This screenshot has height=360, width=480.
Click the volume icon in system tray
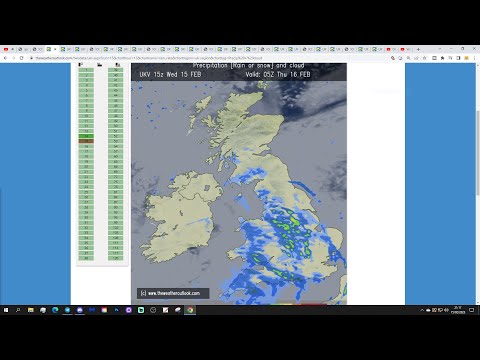(x=446, y=310)
